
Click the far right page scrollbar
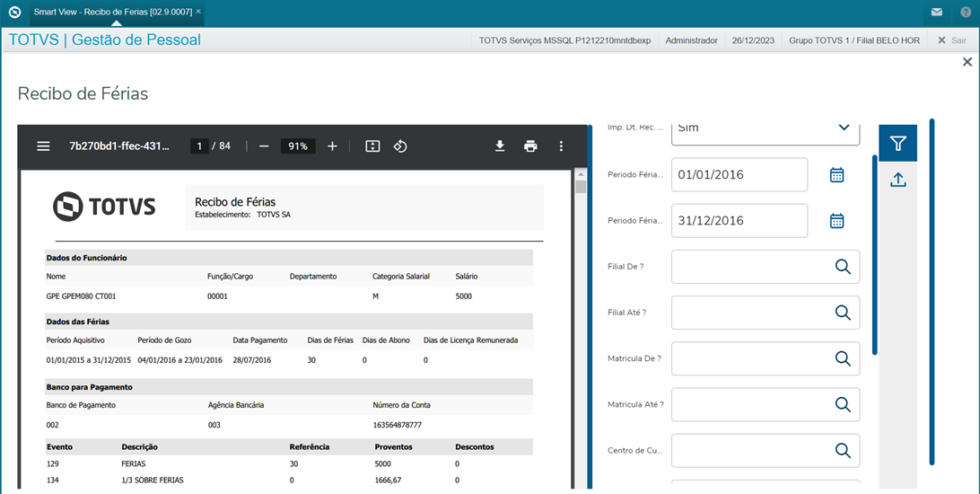coord(932,292)
